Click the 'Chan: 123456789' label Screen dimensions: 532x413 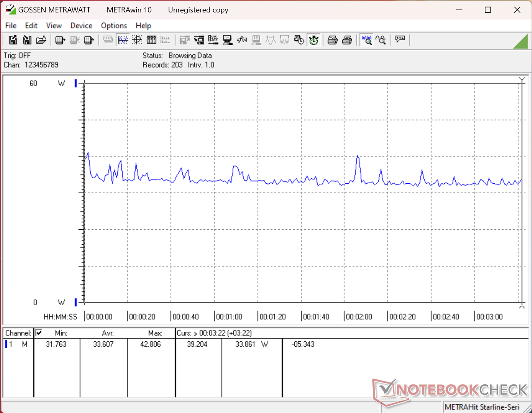tap(31, 65)
